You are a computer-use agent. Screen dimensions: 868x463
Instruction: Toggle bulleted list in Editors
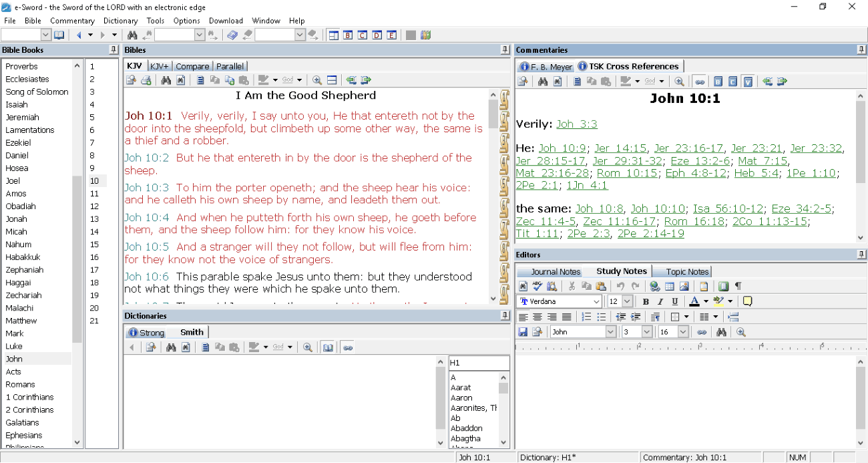point(602,317)
